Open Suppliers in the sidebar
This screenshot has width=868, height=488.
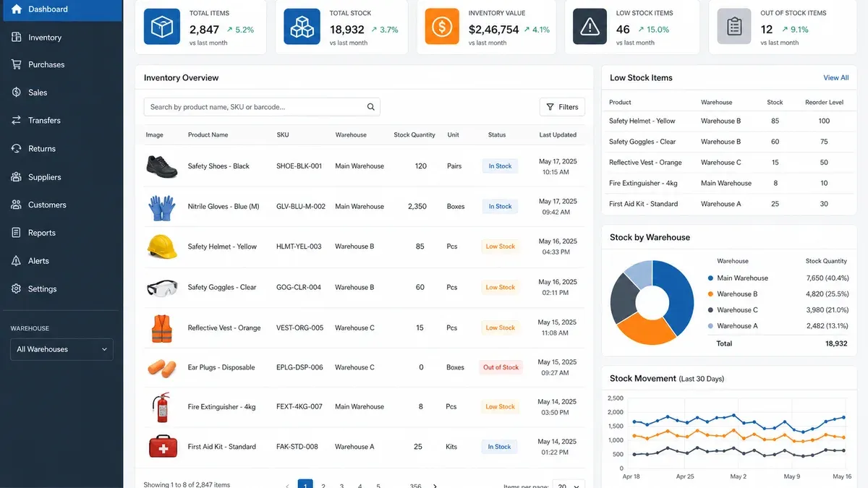44,177
